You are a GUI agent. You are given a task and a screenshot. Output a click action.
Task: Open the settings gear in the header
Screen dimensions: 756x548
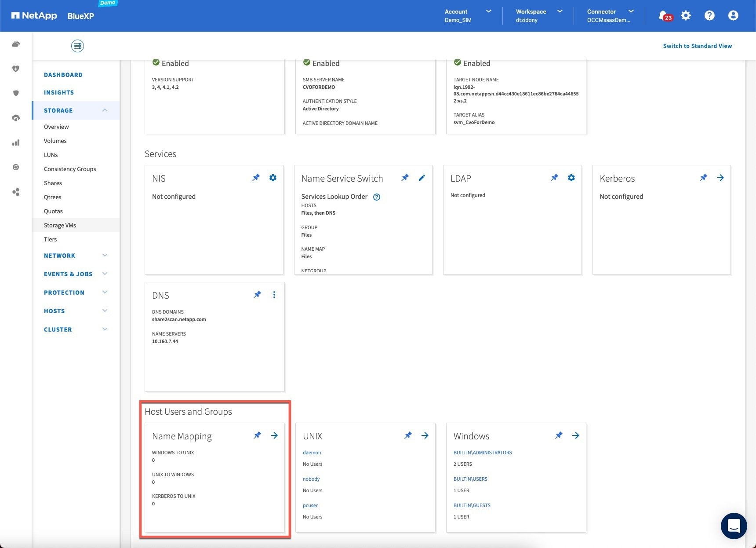coord(686,16)
